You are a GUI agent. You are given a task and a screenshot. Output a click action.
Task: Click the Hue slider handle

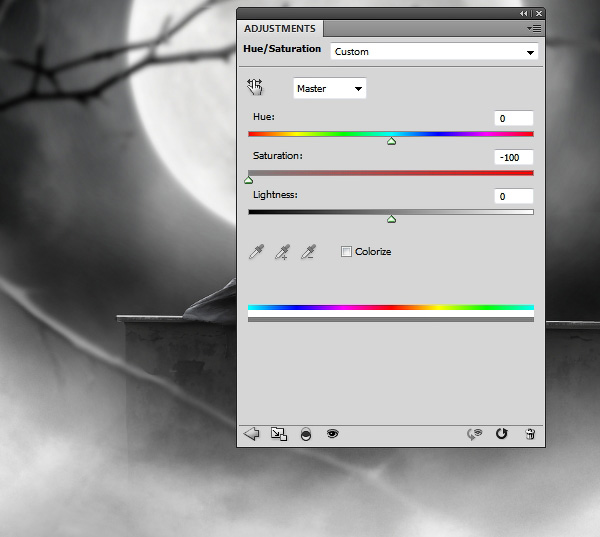(391, 141)
